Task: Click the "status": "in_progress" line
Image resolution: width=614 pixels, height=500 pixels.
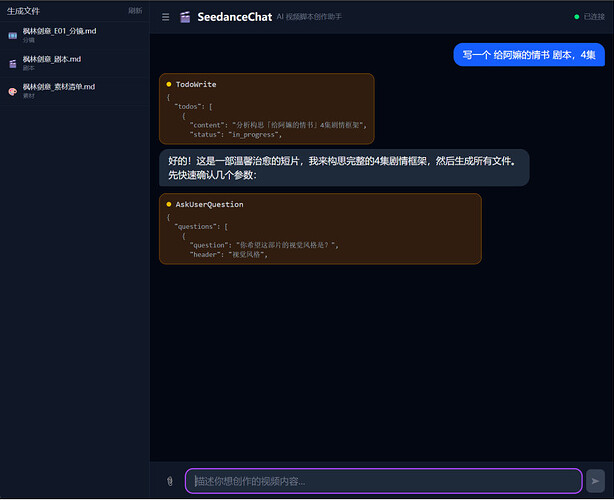Action: point(236,134)
